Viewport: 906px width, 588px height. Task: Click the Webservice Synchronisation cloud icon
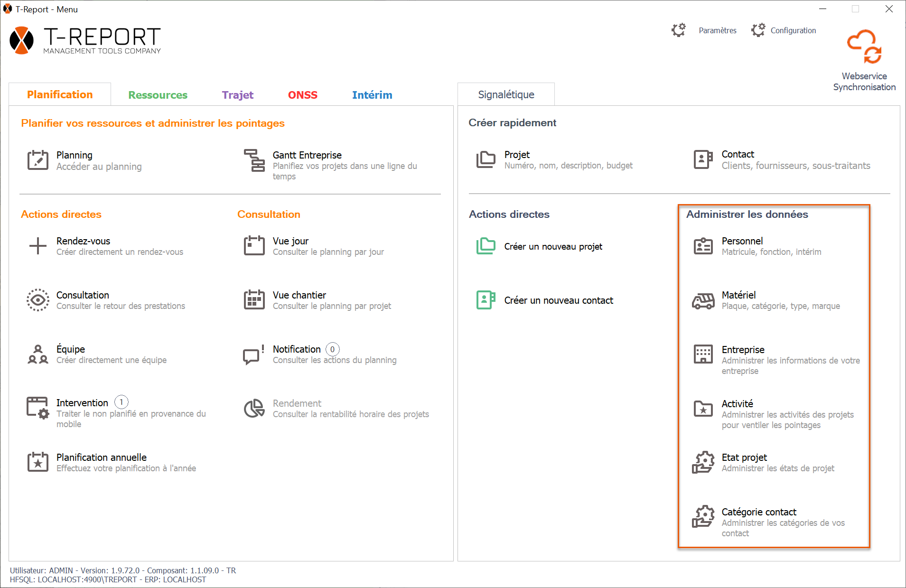864,47
